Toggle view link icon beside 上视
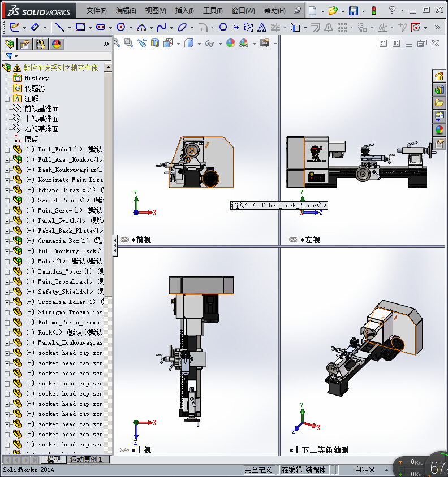The image size is (448, 477). pos(124,450)
